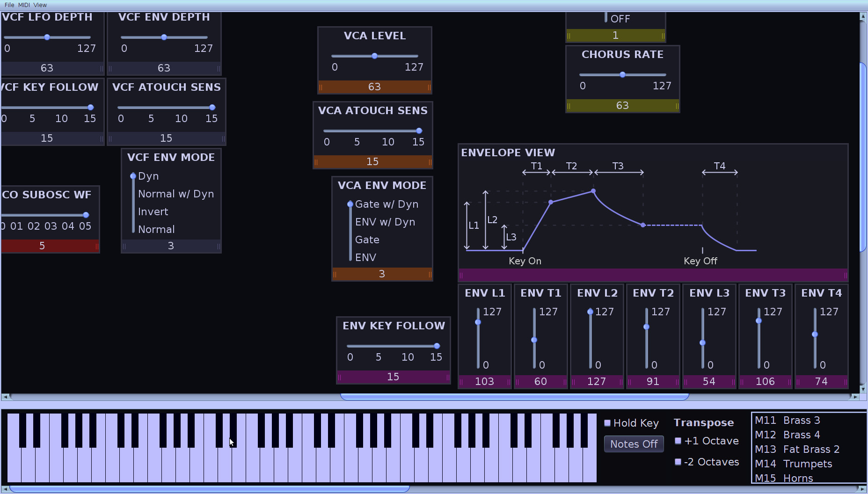Image resolution: width=868 pixels, height=494 pixels.
Task: Select M13 Fat Brass 2 patch
Action: (x=797, y=450)
